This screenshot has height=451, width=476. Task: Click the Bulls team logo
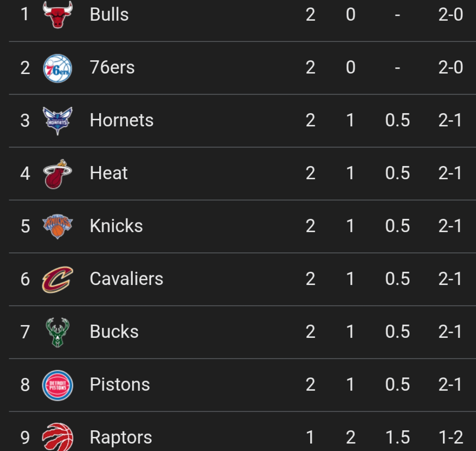(x=57, y=15)
